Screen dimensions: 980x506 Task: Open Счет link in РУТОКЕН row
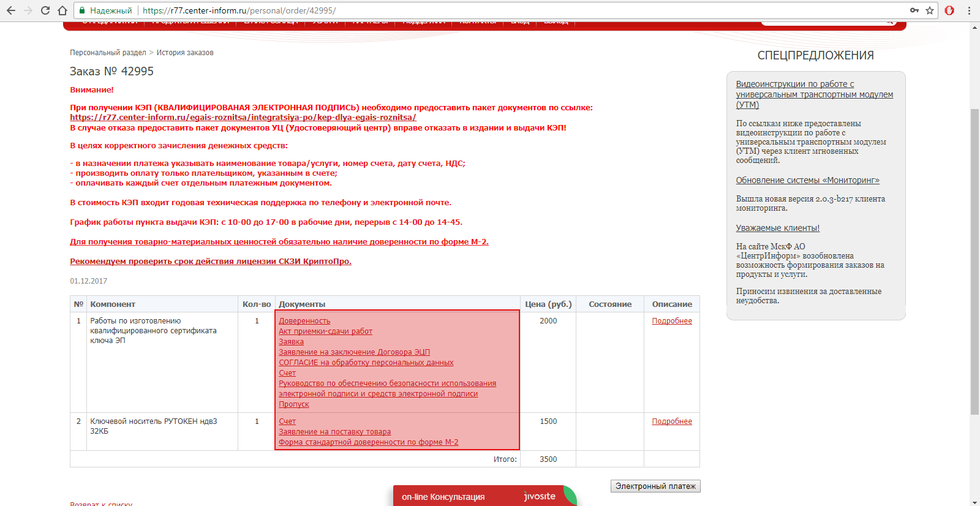click(x=287, y=421)
